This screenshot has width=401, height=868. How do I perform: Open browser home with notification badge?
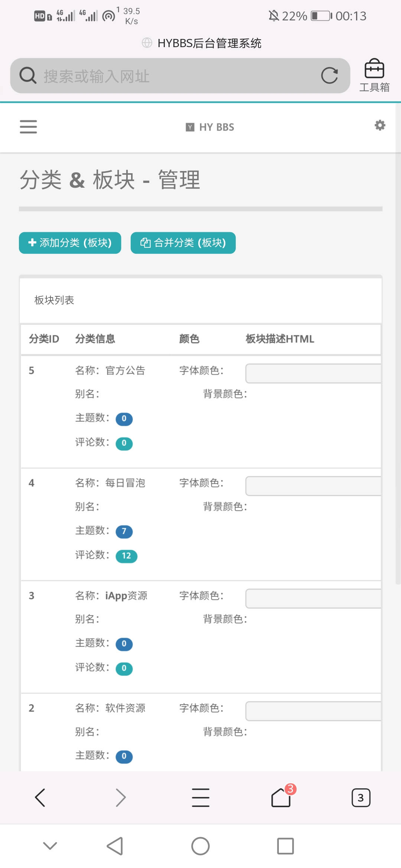coord(281,798)
